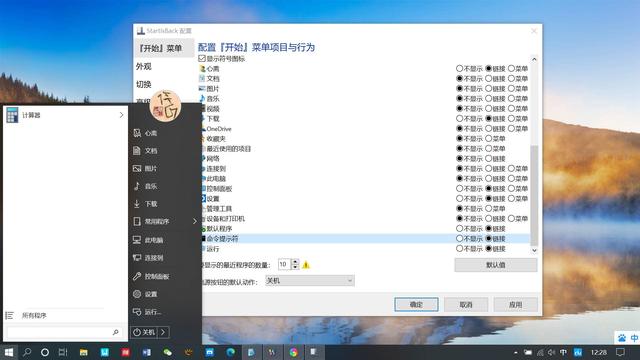Screen dimensions: 640x360
Task: Show hidden tray icons arrow
Action: 516,352
